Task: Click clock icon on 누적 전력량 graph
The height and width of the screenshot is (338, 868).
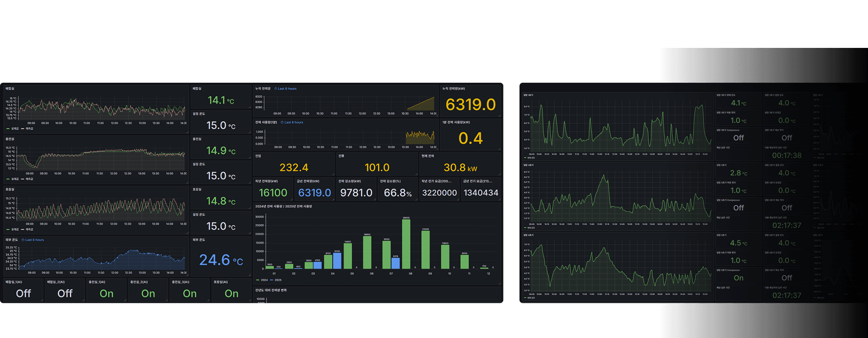Action: click(x=276, y=89)
